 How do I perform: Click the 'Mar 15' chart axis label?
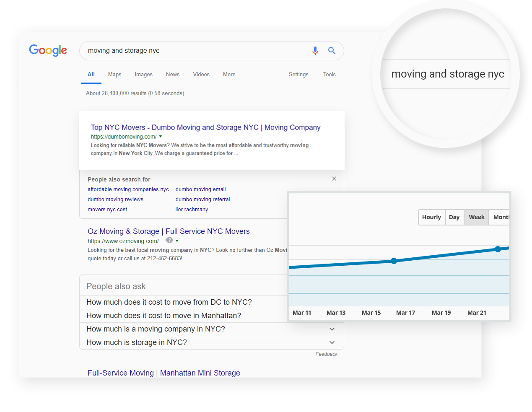[x=371, y=313]
